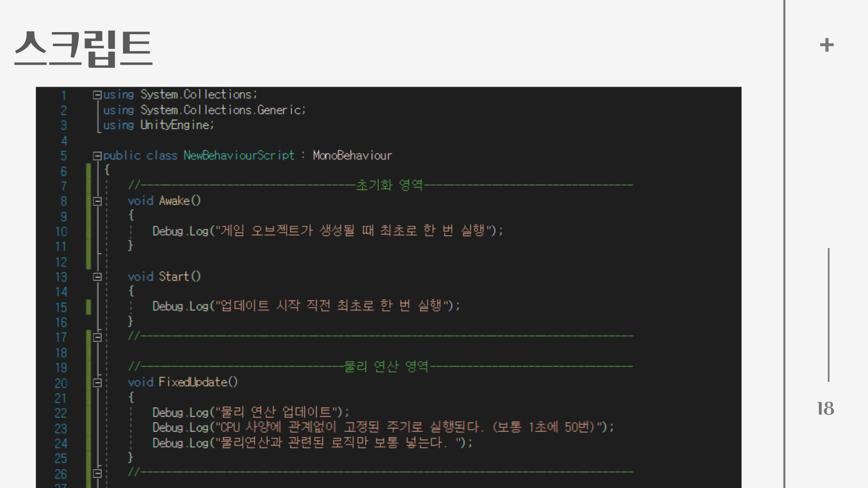The height and width of the screenshot is (488, 868).
Task: Toggle the fold box at line 26
Action: tap(97, 473)
